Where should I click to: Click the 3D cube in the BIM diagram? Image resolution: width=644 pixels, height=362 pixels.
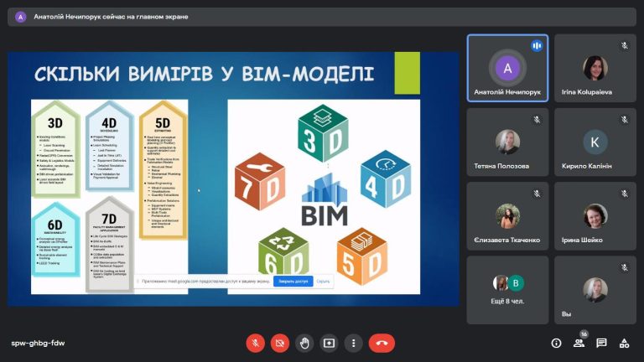[x=323, y=133]
